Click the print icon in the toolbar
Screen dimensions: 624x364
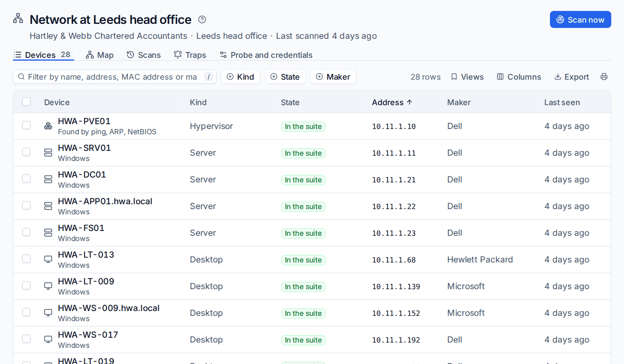(604, 77)
